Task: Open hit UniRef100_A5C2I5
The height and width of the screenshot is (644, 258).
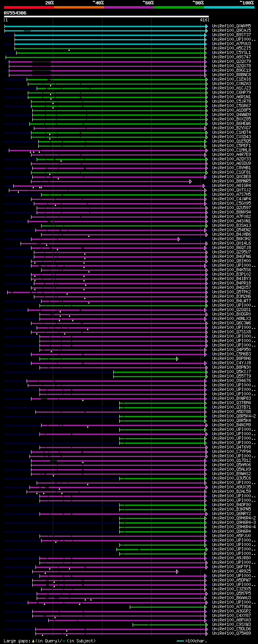Action: pyautogui.click(x=231, y=48)
